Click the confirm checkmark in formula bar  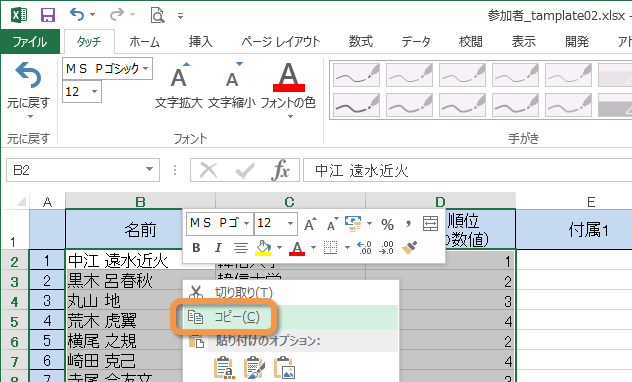point(245,170)
